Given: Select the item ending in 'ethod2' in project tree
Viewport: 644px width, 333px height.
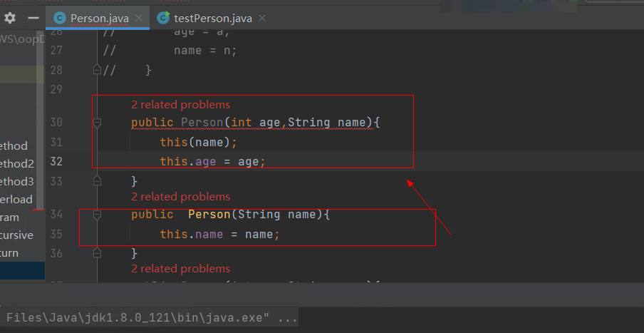Looking at the screenshot, I should tap(17, 164).
